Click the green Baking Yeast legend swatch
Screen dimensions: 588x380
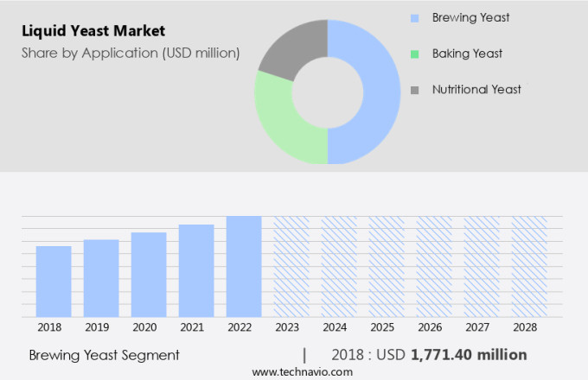[x=415, y=54]
